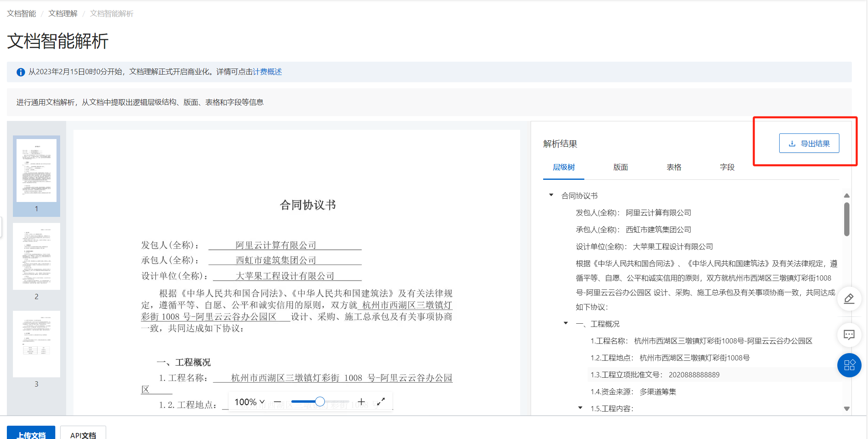Screen dimensions: 868x439
Task: Open the floating chat feedback icon
Action: pyautogui.click(x=849, y=335)
